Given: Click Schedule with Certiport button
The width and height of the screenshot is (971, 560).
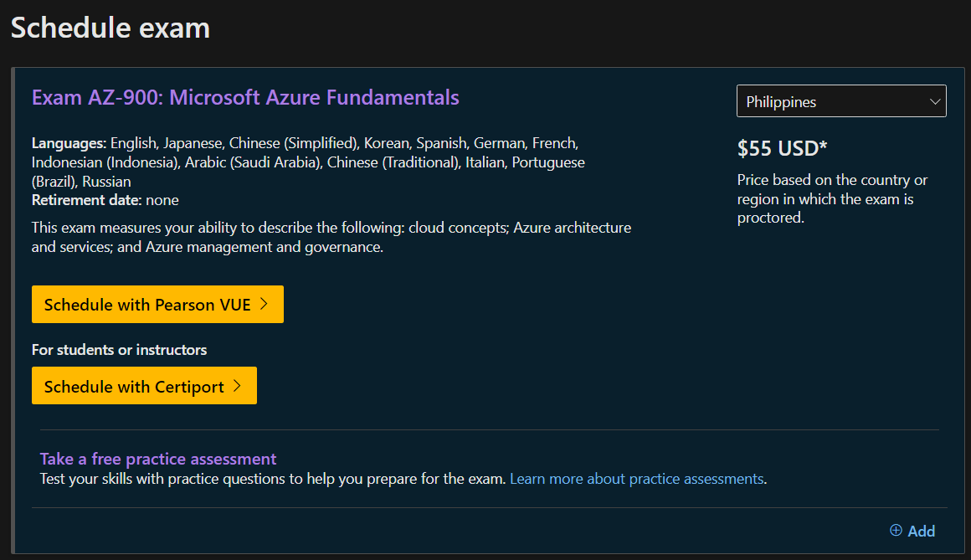Looking at the screenshot, I should pos(144,385).
